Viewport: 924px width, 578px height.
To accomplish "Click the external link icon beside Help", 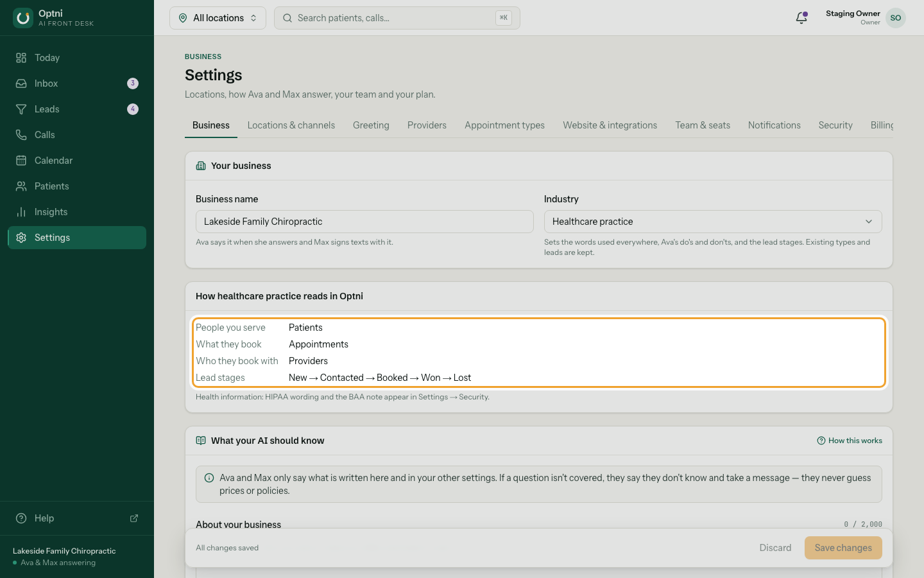I will point(134,518).
